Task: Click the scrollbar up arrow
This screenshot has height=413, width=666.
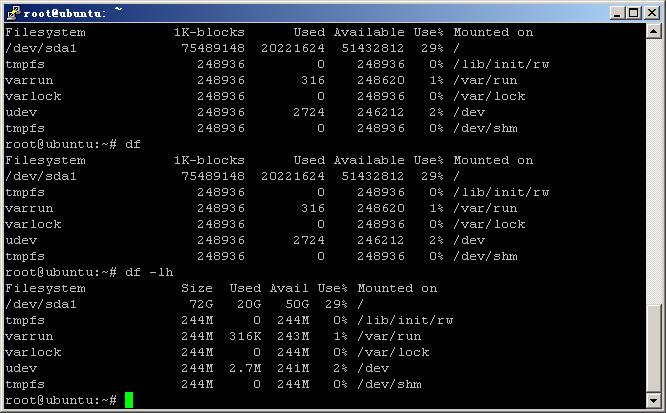Action: tap(654, 32)
